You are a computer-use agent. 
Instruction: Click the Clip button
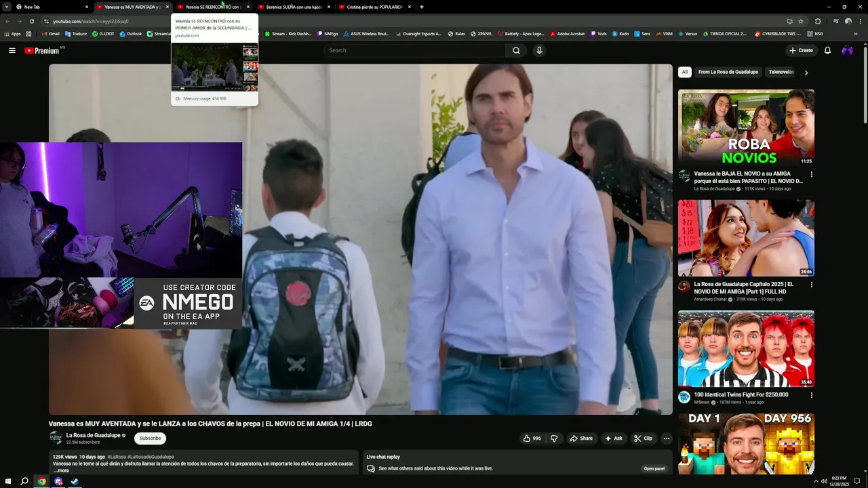(643, 439)
